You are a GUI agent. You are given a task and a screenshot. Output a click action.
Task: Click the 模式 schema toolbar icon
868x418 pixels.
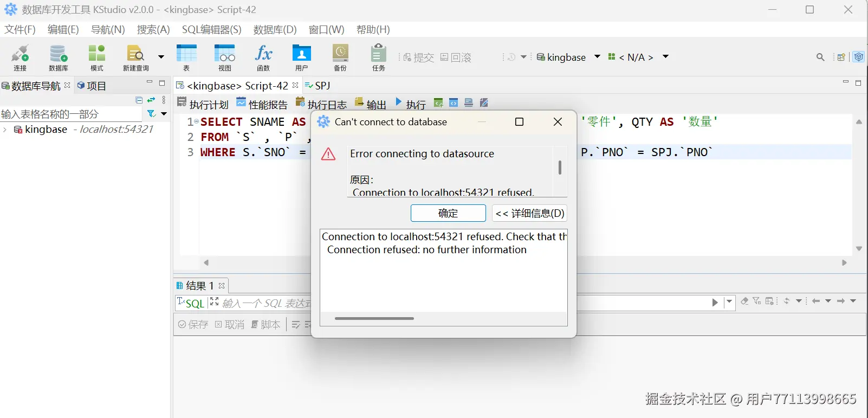(x=97, y=57)
